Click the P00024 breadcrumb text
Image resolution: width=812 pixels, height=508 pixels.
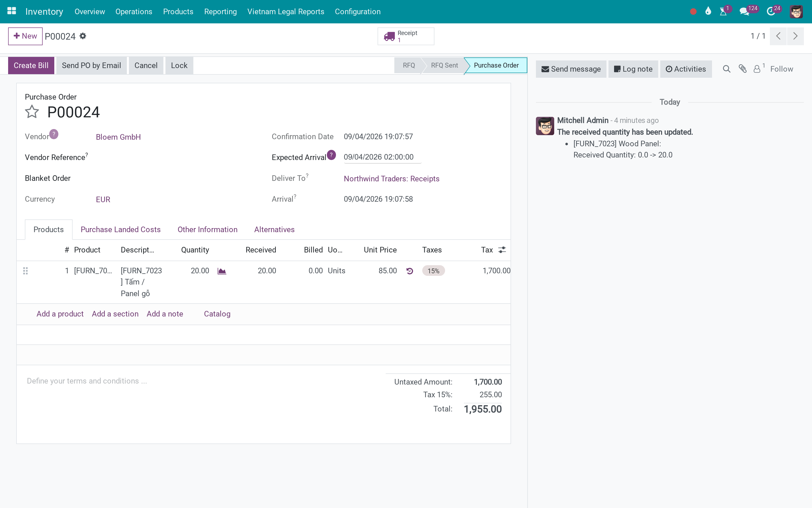[x=60, y=36]
